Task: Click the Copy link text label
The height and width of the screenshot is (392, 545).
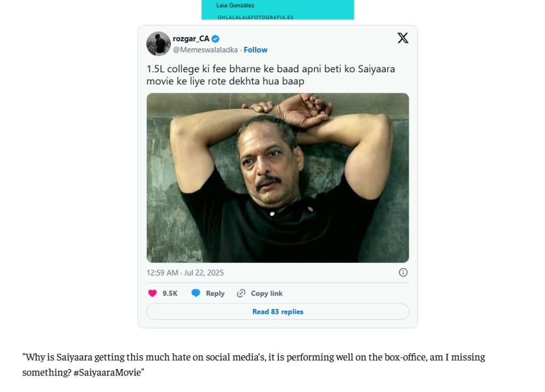Action: pyautogui.click(x=267, y=294)
